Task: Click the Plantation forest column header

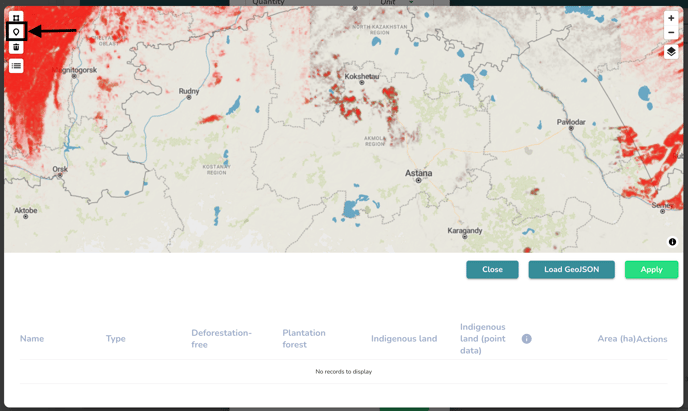Action: tap(304, 339)
